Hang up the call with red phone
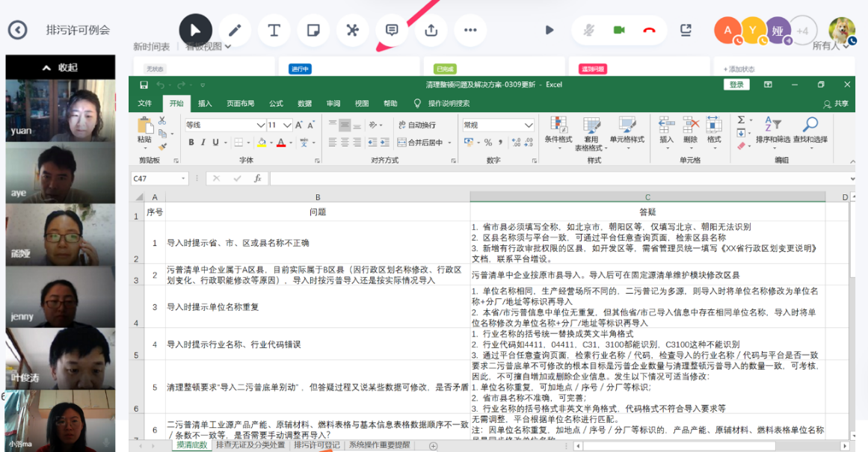 648,31
